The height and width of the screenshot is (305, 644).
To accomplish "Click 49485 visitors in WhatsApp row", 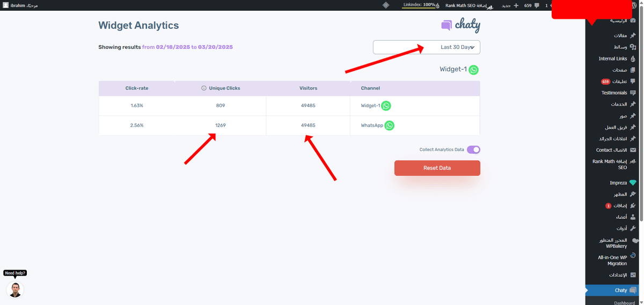I will pos(308,125).
